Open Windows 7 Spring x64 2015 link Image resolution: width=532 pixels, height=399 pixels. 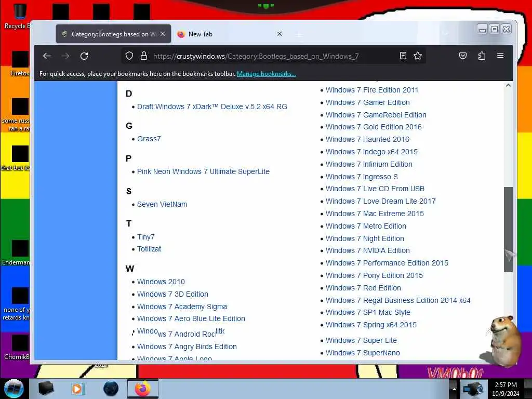point(371,325)
